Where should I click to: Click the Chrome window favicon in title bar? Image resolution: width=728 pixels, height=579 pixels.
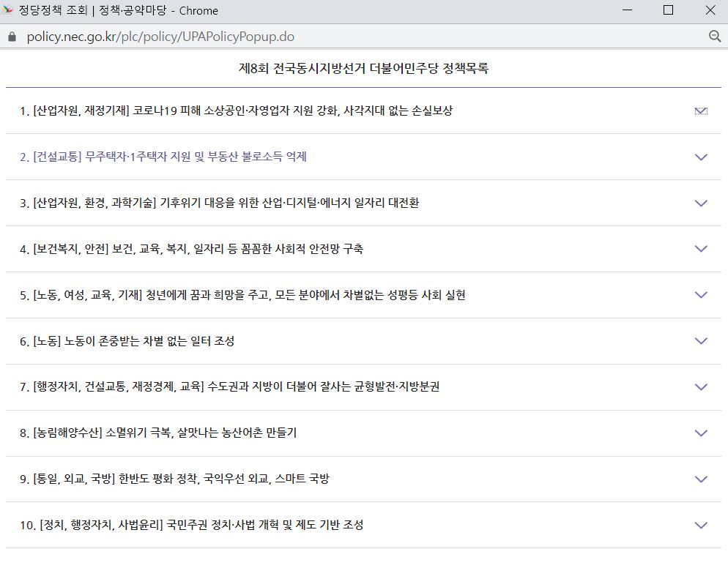point(7,10)
